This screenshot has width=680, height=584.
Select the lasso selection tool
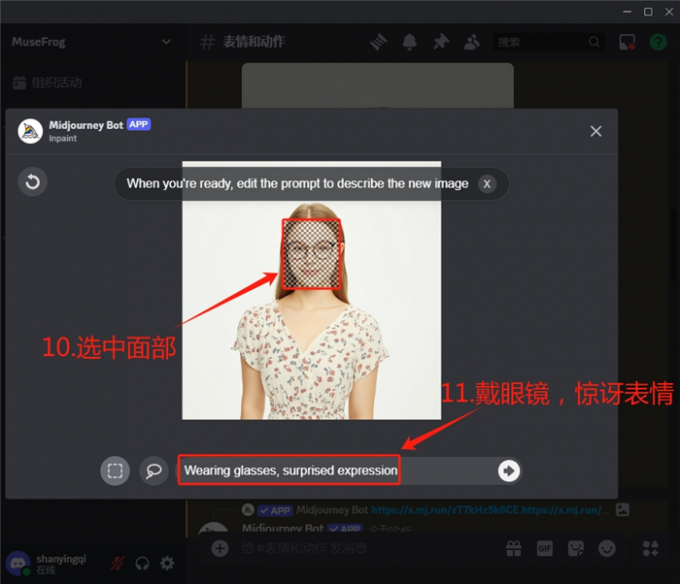coord(154,470)
